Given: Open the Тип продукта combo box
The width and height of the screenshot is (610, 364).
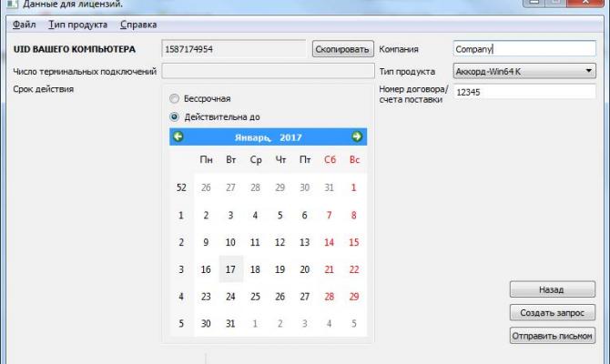Looking at the screenshot, I should coord(524,71).
